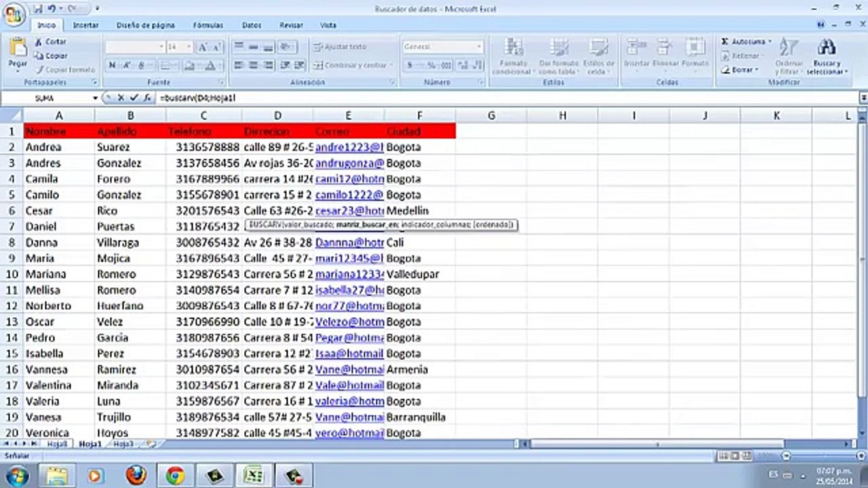868x488 pixels.
Task: Open the valeria@hotm email link in row 18
Action: tap(349, 401)
